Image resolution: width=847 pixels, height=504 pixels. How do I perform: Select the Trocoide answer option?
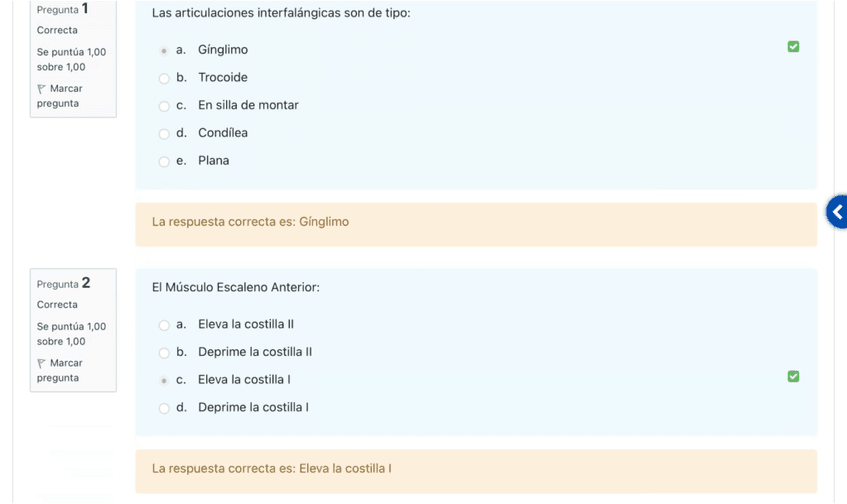[x=164, y=78]
